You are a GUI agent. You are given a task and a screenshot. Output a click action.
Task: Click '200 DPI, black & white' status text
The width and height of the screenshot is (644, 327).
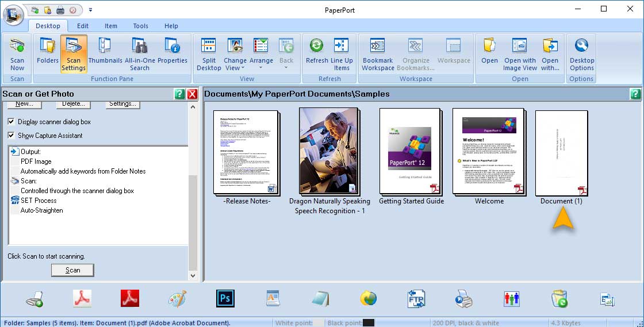click(466, 323)
